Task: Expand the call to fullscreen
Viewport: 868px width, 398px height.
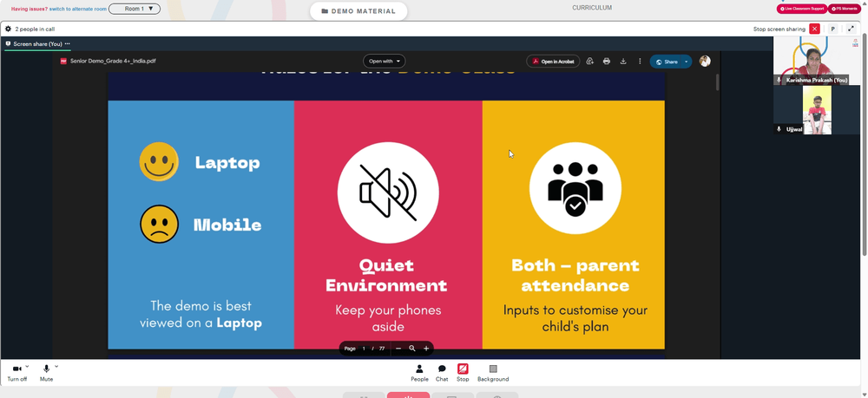Action: click(x=852, y=29)
